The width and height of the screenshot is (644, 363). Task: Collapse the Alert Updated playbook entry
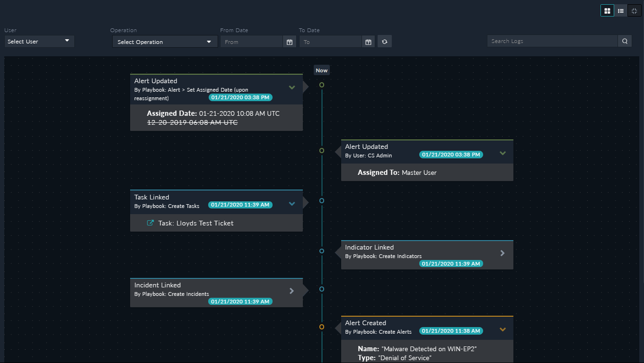pos(291,87)
